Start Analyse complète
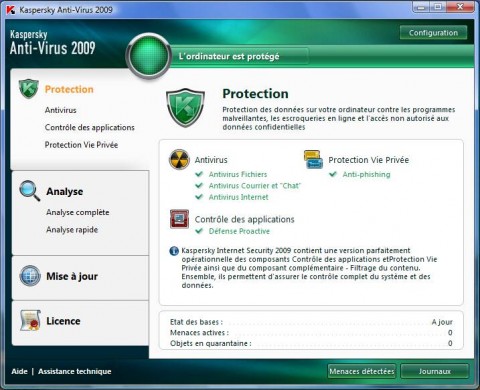Viewport: 480px width, 390px height. [78, 212]
